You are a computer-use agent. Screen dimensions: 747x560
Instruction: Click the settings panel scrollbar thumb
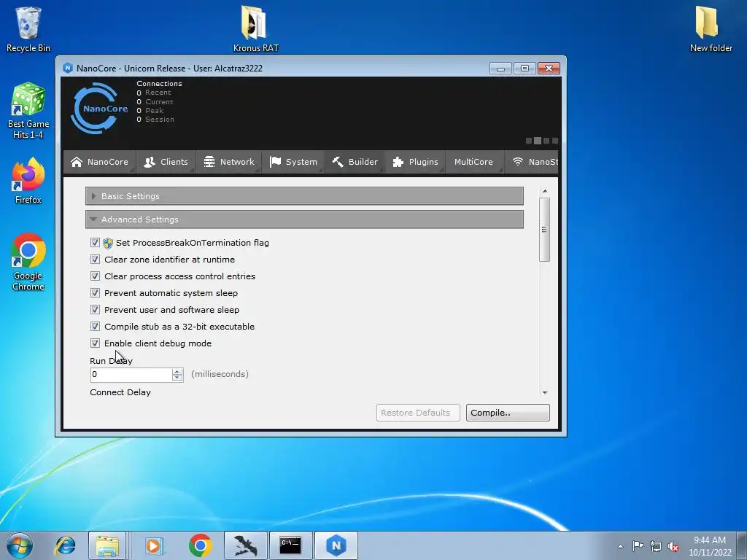tap(544, 230)
